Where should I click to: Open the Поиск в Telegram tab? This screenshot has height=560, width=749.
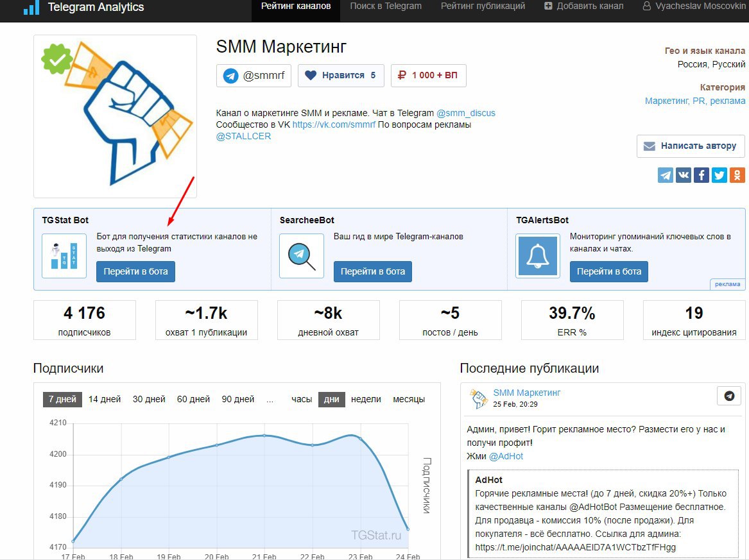tap(386, 6)
